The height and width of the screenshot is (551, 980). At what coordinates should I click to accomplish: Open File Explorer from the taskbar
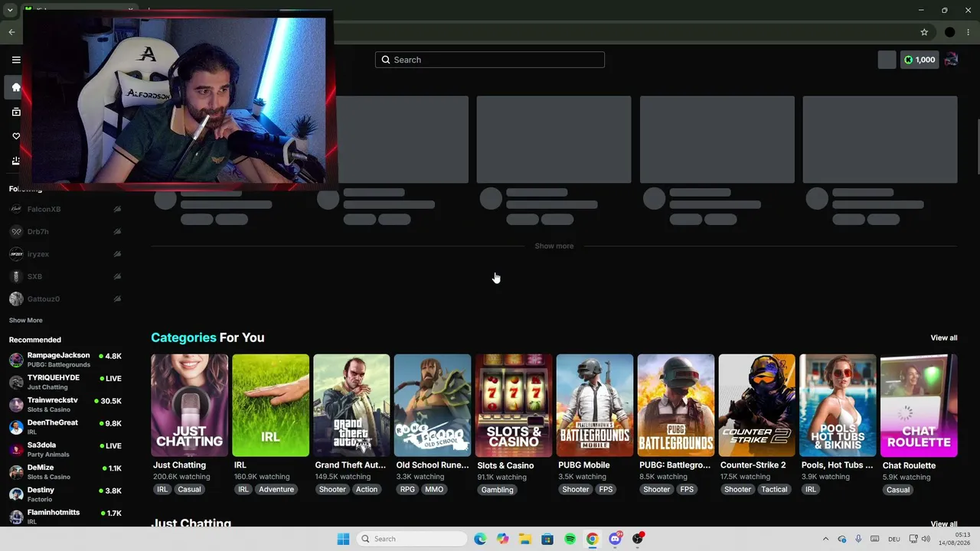click(525, 539)
